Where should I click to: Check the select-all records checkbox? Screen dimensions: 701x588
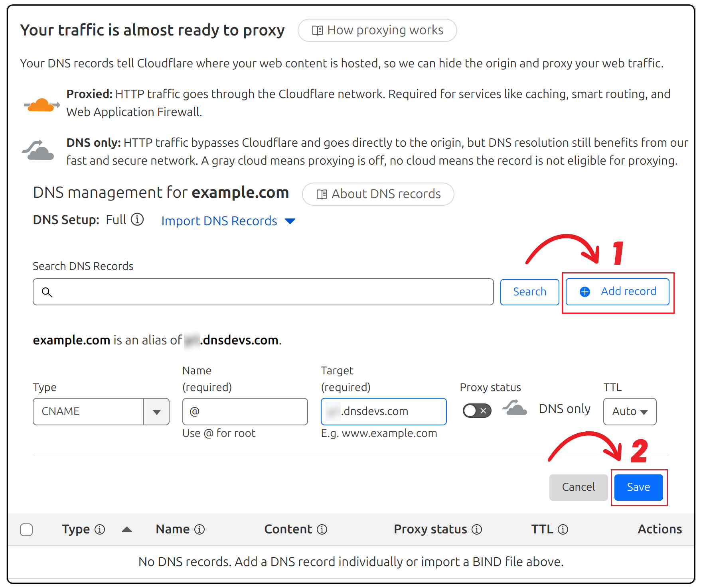tap(26, 530)
